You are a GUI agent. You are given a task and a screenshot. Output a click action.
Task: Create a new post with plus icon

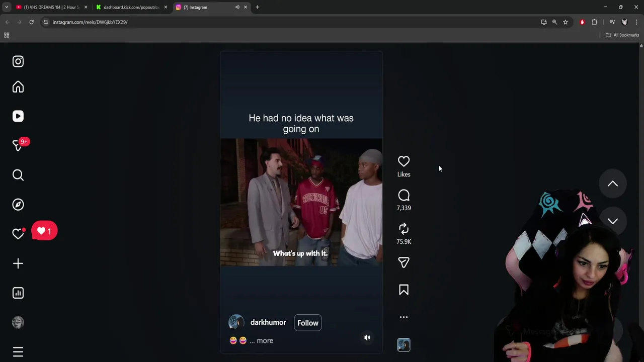click(x=18, y=263)
